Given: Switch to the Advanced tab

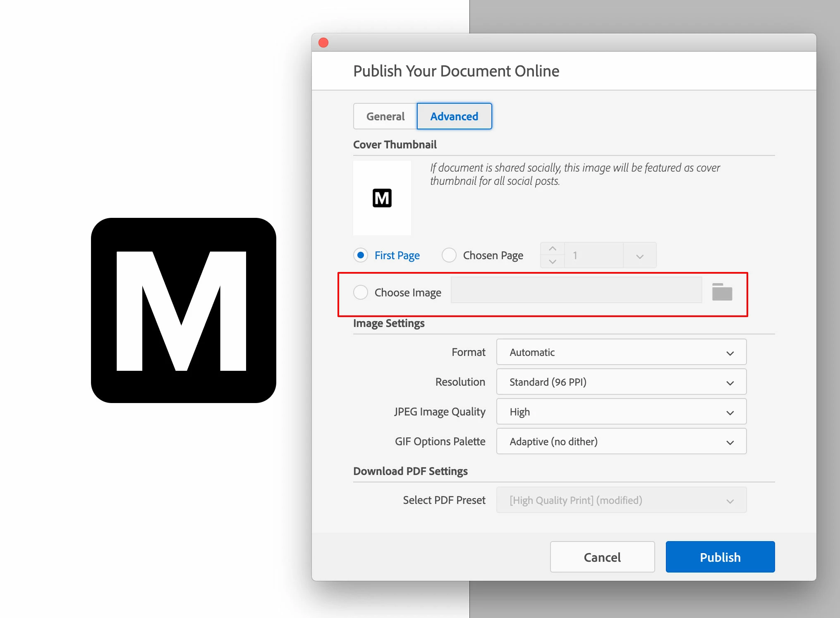Looking at the screenshot, I should tap(454, 117).
